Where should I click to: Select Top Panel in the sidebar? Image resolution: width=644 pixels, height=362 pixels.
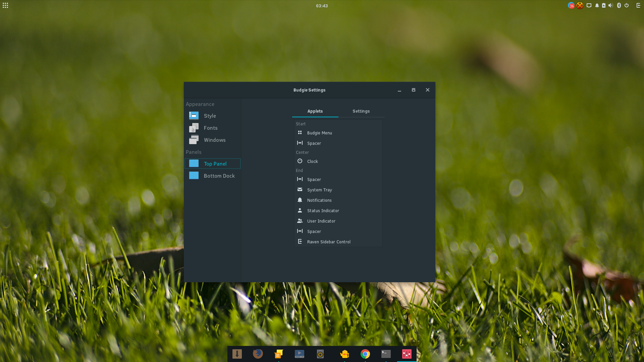pos(213,164)
